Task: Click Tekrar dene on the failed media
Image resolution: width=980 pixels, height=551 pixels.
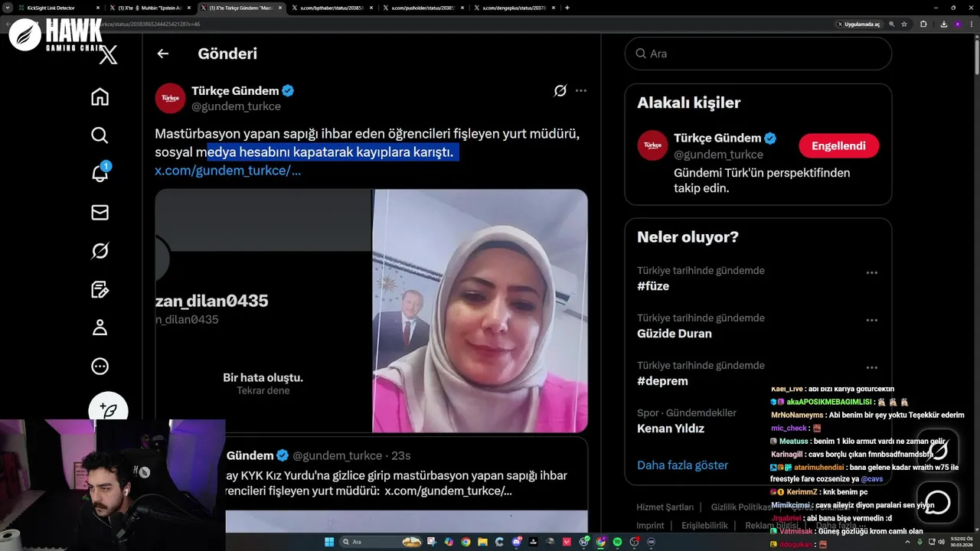Action: pos(263,390)
